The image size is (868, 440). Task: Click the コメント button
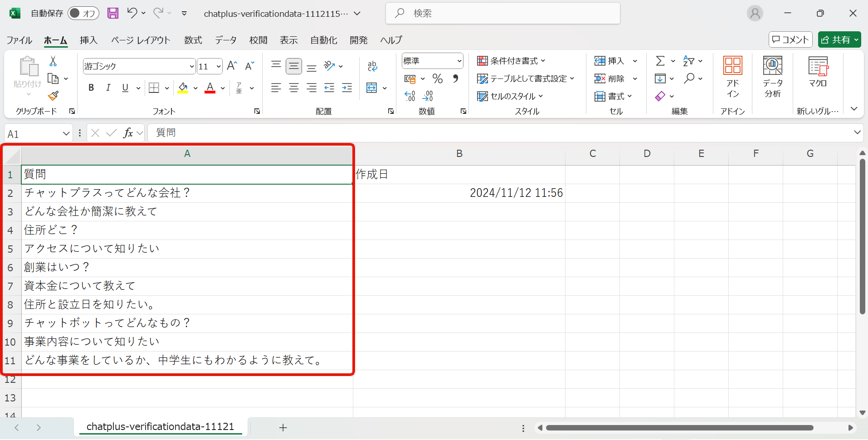[x=790, y=39]
